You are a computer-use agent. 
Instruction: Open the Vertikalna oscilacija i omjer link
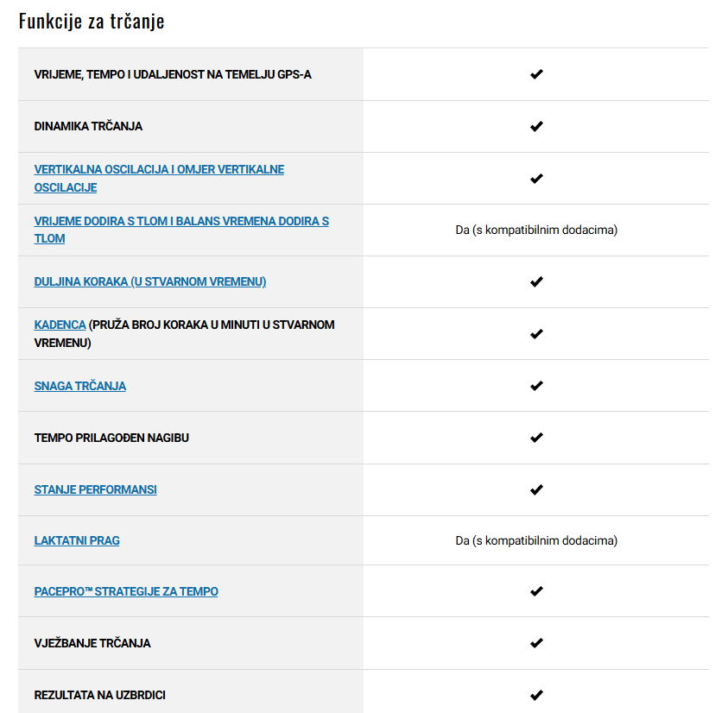click(x=159, y=178)
